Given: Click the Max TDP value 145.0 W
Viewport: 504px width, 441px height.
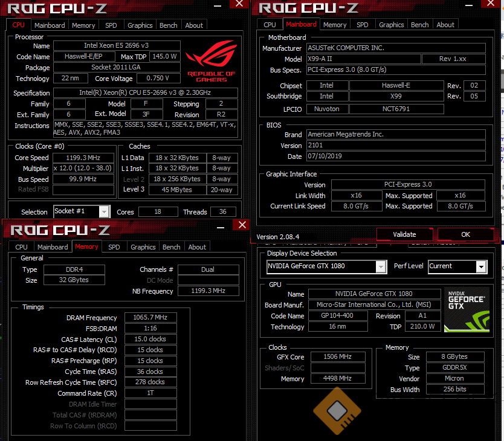Looking at the screenshot, I should tap(164, 56).
